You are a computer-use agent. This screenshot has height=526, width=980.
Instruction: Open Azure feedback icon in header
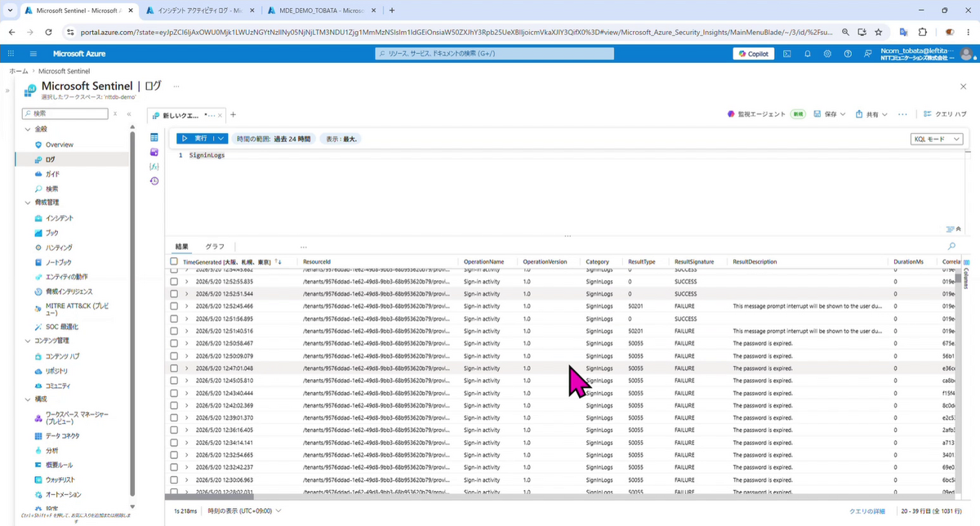[x=867, y=54]
